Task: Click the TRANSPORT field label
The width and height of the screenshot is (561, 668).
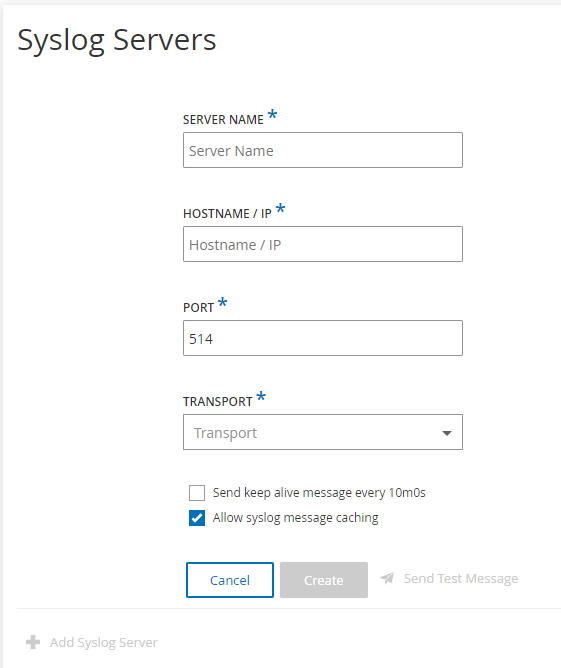Action: [218, 401]
